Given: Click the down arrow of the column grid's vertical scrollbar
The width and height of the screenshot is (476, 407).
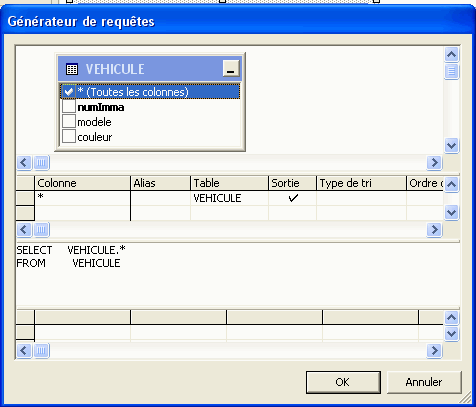Looking at the screenshot, I should pos(451,212).
